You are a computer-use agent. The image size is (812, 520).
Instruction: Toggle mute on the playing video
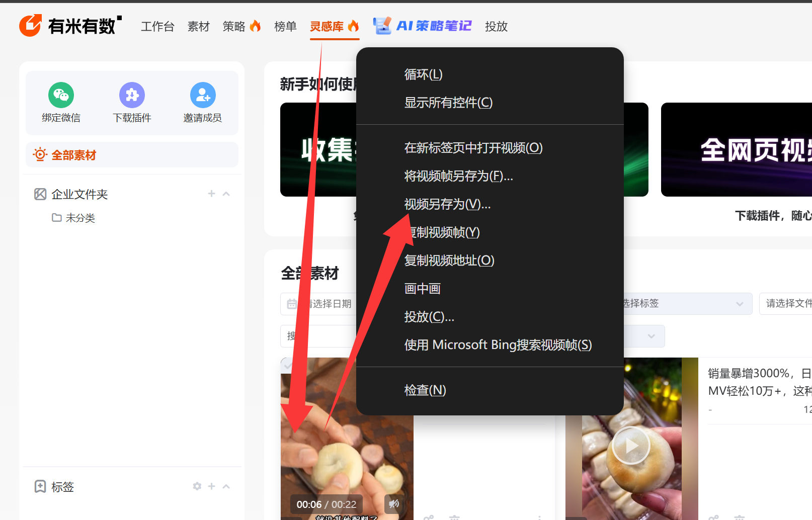(394, 503)
